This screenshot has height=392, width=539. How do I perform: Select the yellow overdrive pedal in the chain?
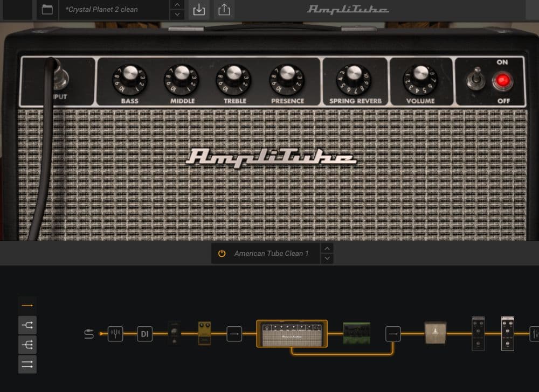[x=204, y=334]
